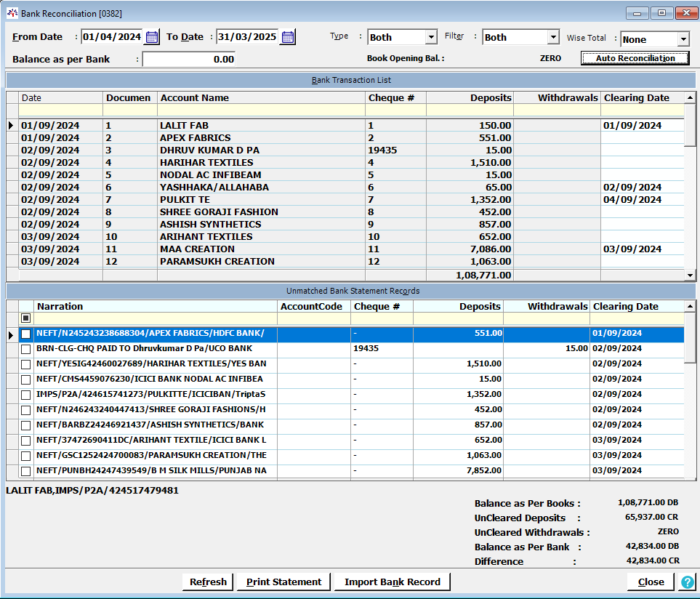Click row indicator arrow beside LALIT FAB
700x599 pixels.
tap(11, 126)
